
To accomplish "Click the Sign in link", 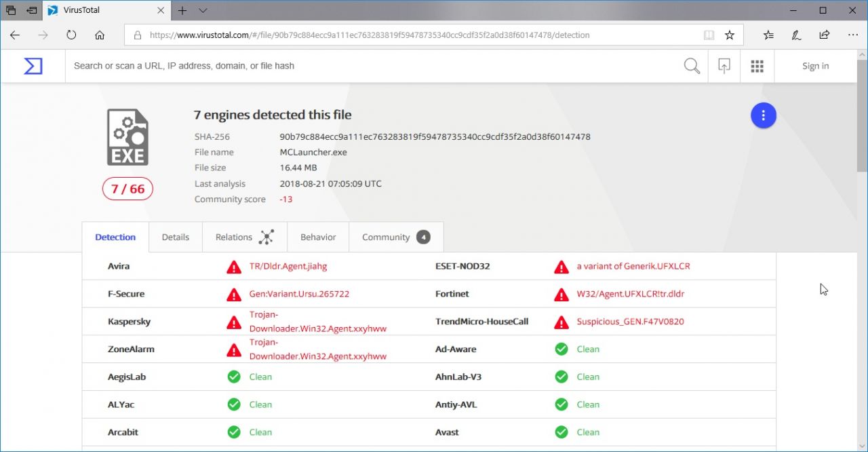I will click(x=815, y=66).
